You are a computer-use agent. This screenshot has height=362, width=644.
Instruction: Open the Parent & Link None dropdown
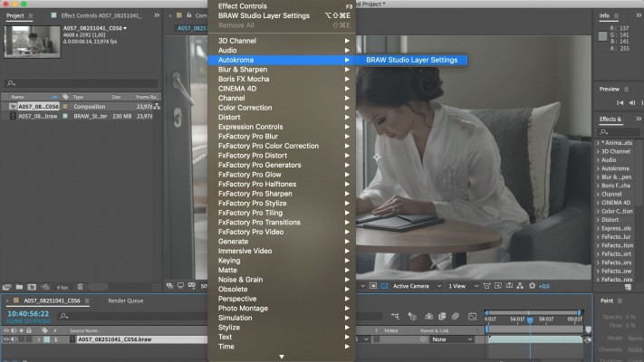click(x=452, y=339)
